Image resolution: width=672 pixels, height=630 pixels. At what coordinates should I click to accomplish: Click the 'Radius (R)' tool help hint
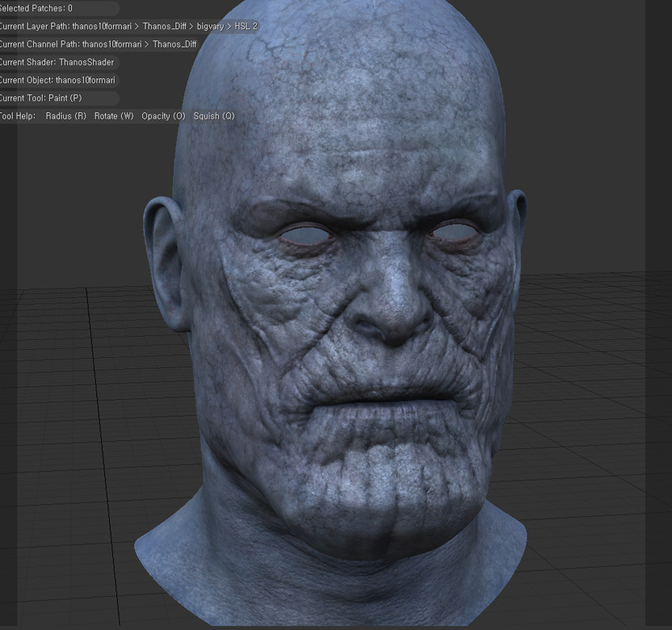66,116
